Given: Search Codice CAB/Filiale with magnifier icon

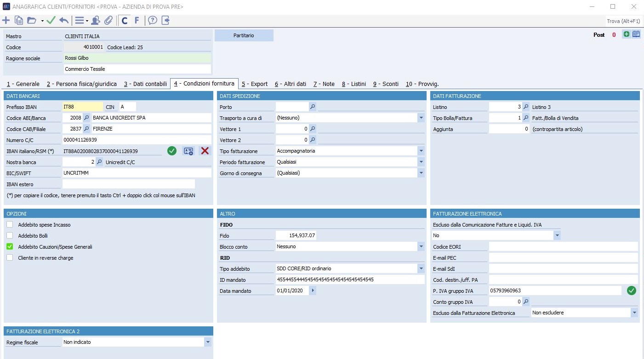Looking at the screenshot, I should [86, 129].
